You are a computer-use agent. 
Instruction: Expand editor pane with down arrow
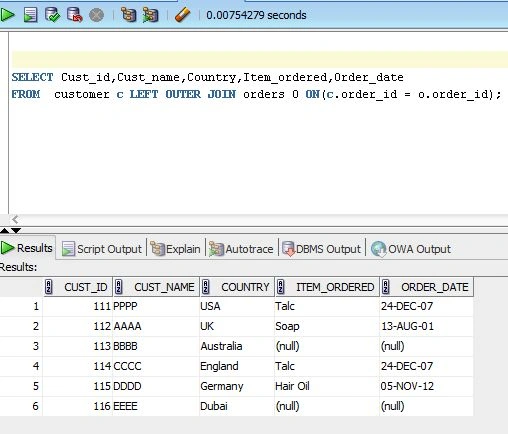16,230
